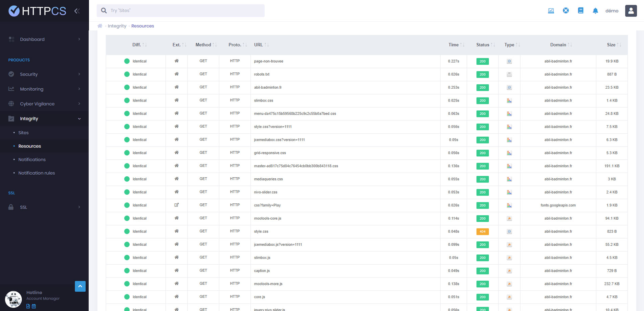The height and width of the screenshot is (311, 644).
Task: Open the support lifebuoy icon
Action: (x=566, y=10)
